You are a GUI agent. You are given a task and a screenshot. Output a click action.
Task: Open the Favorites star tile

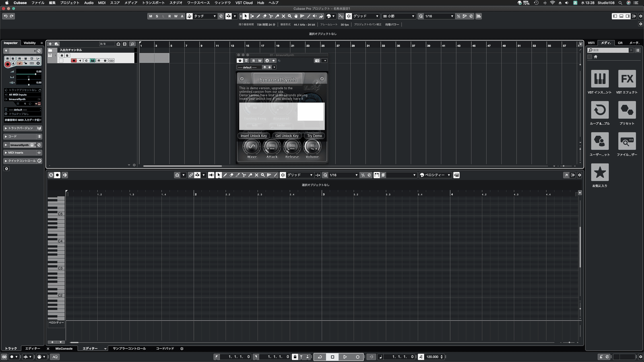pos(600,172)
